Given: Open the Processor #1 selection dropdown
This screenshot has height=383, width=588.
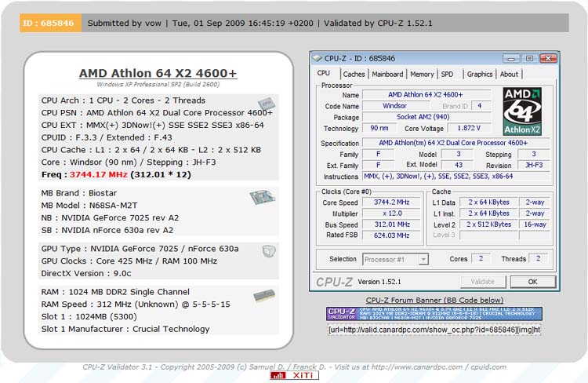Looking at the screenshot, I should pos(395,259).
